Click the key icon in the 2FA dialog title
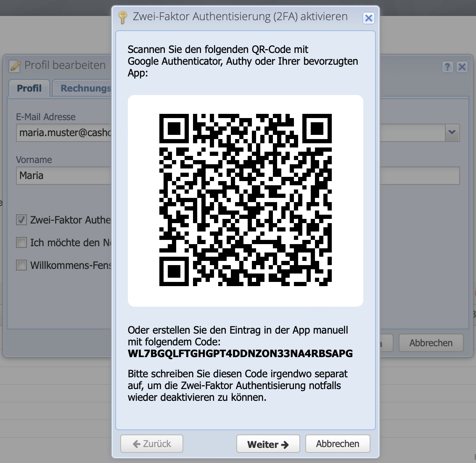This screenshot has width=476, height=463. (122, 17)
